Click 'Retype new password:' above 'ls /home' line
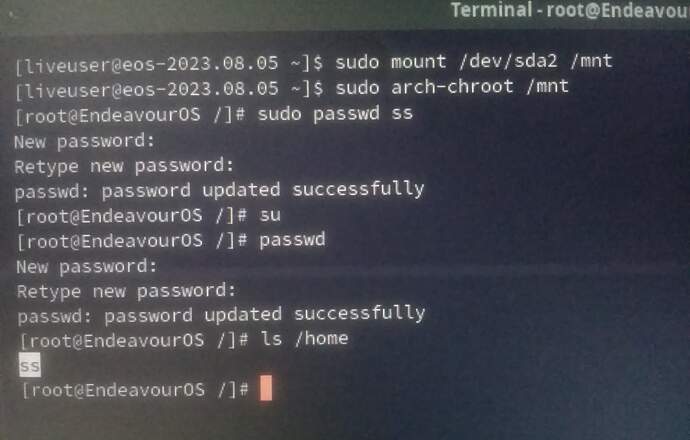Image resolution: width=690 pixels, height=440 pixels. (126, 291)
